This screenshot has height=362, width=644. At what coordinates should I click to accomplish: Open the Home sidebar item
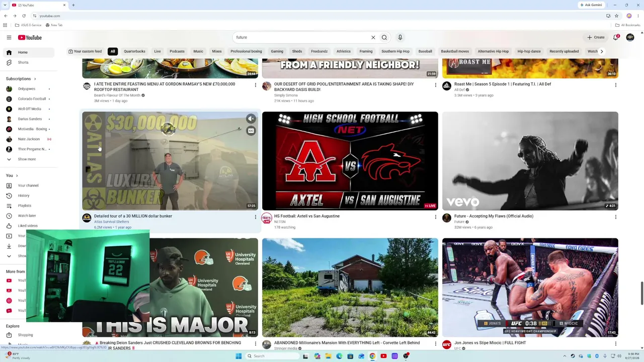[x=28, y=52]
